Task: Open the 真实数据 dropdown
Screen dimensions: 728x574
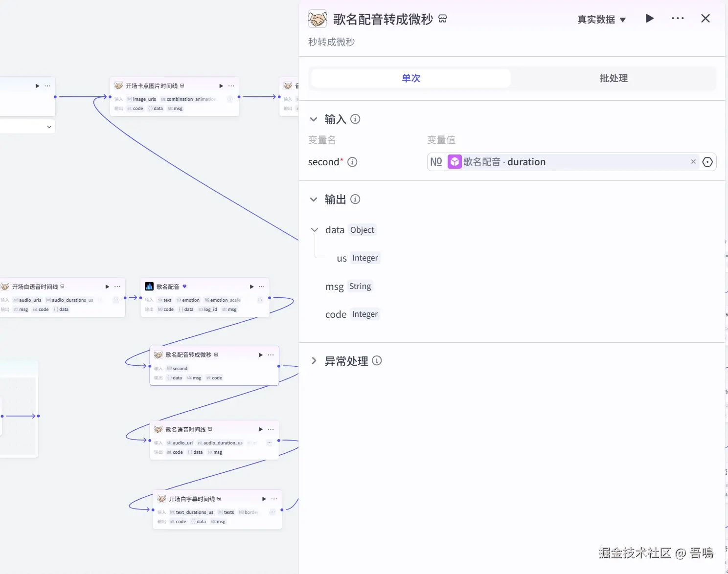Action: click(601, 20)
